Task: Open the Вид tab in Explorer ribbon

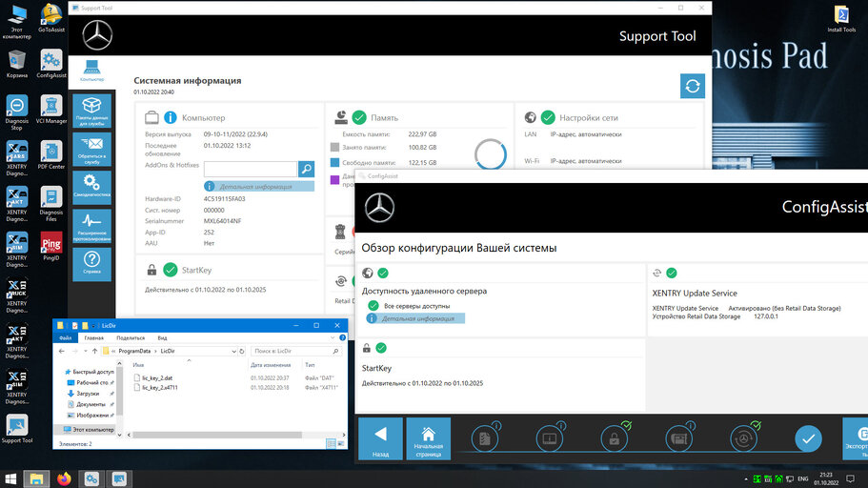Action: click(162, 337)
